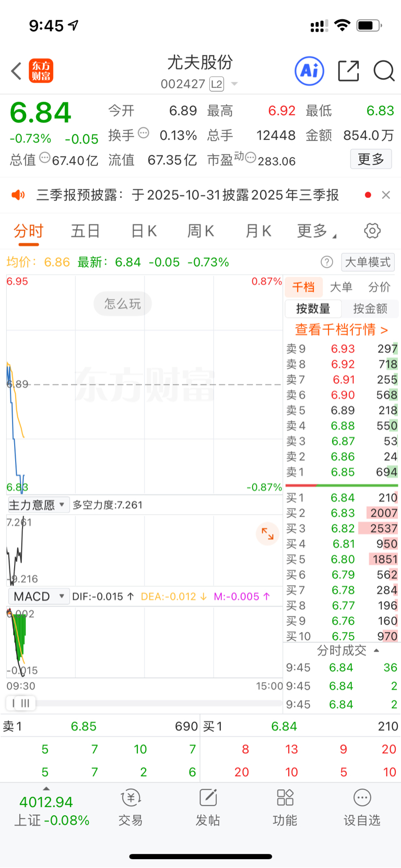Select the 分价 tab
401x868 pixels.
pyautogui.click(x=380, y=287)
